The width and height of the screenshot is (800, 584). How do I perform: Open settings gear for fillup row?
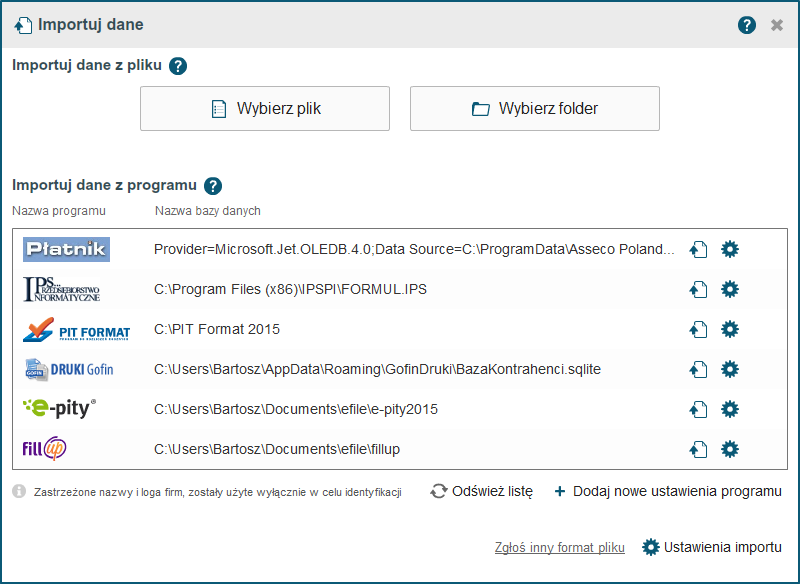coord(730,449)
